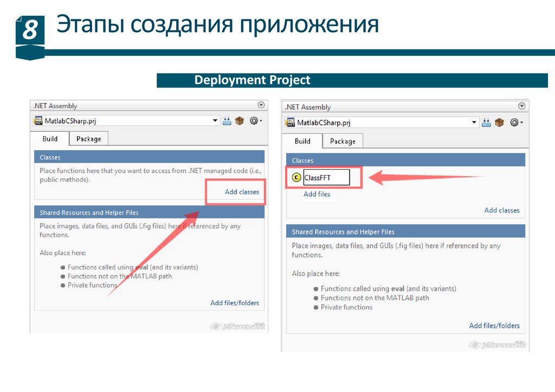Click Add files/folders link in left panel
The height and width of the screenshot is (392, 555).
click(x=235, y=303)
